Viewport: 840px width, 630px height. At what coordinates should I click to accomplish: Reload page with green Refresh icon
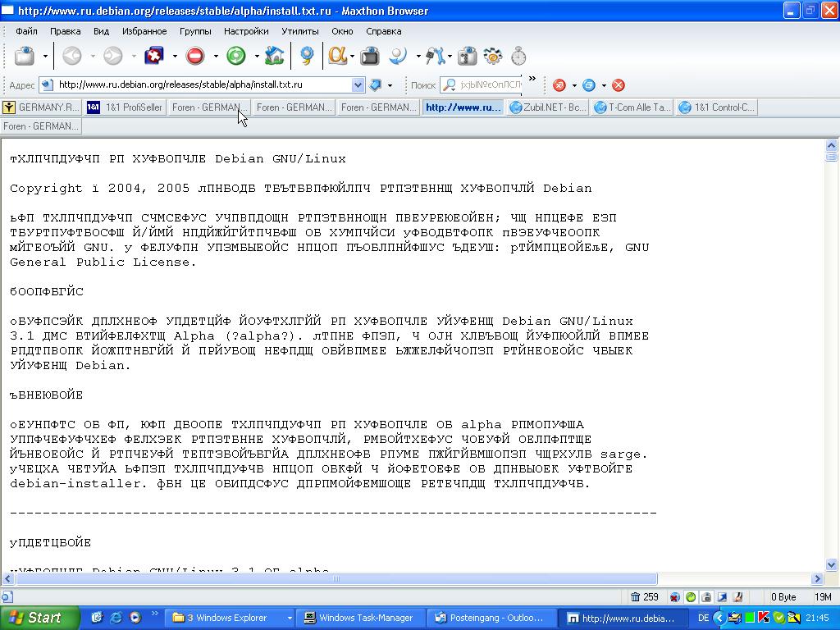tap(235, 56)
